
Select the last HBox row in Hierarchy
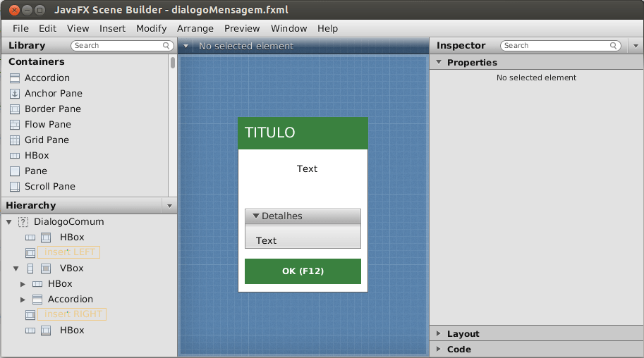88,331
